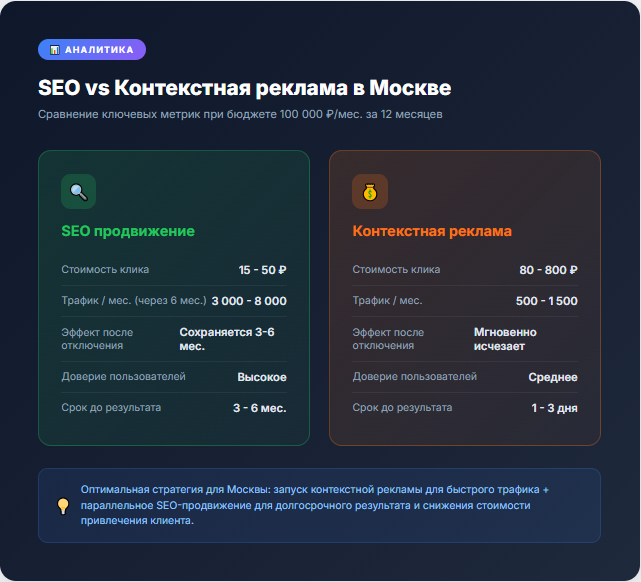641x582 pixels.
Task: Click the SEO click cost value 15 - 50 ₽
Action: (262, 270)
